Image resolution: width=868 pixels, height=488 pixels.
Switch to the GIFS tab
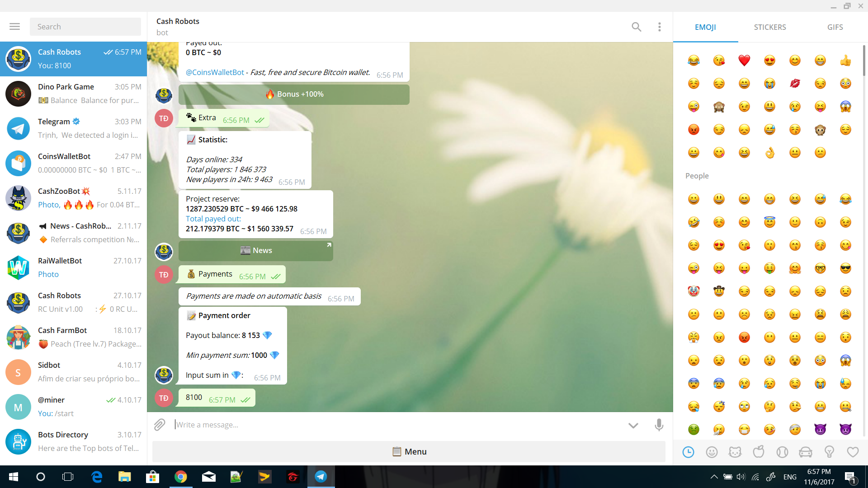click(x=835, y=27)
